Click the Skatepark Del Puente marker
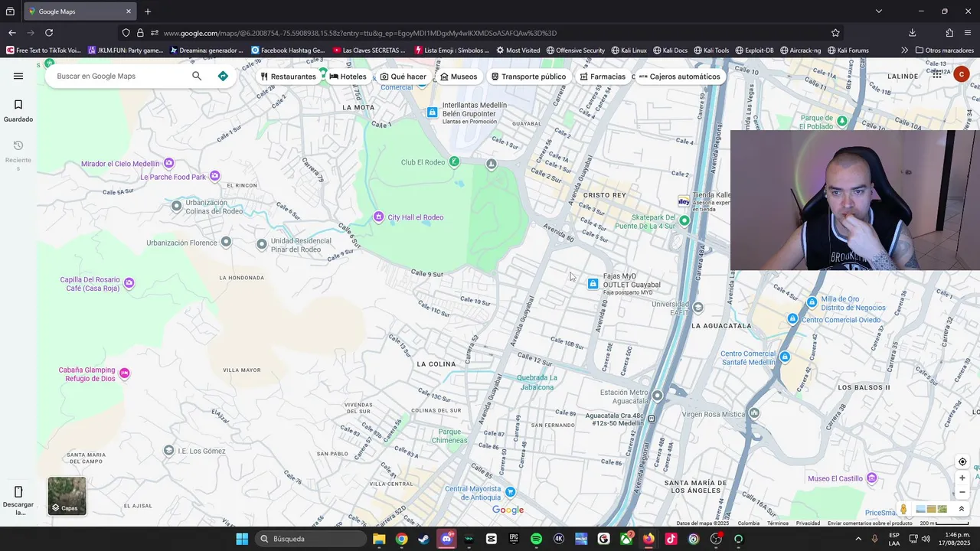 click(684, 220)
